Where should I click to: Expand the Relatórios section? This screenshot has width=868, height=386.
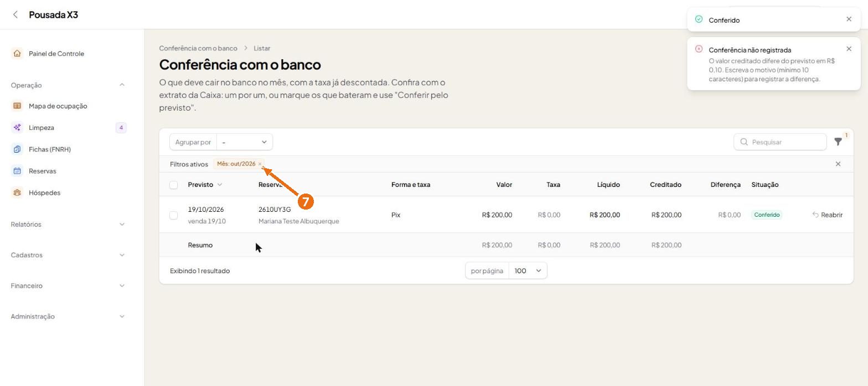click(122, 225)
